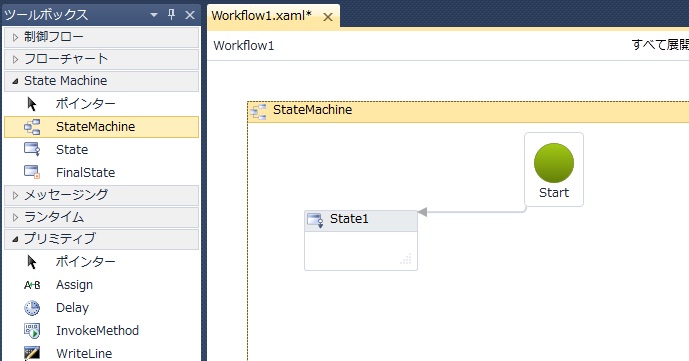Click the すべて展開 expand all link
This screenshot has width=689, height=361.
pyautogui.click(x=660, y=45)
